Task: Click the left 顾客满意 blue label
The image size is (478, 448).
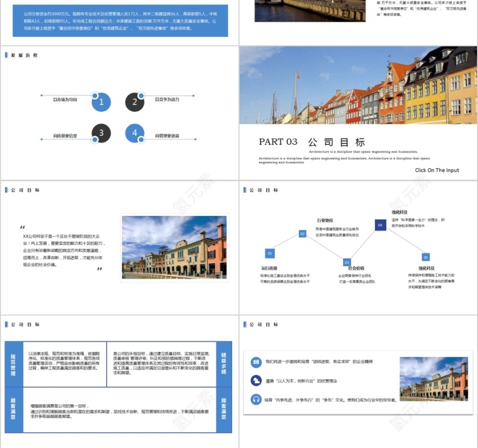Action: [x=14, y=409]
